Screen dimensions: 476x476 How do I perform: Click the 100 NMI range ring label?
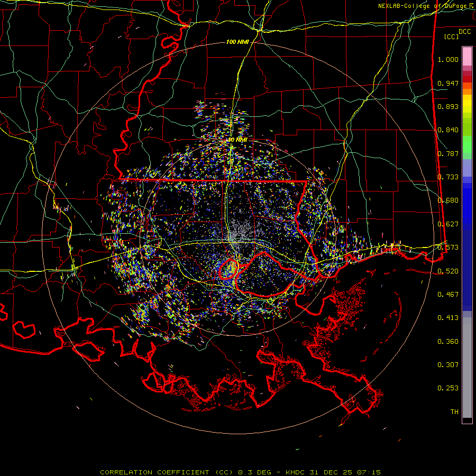click(237, 42)
